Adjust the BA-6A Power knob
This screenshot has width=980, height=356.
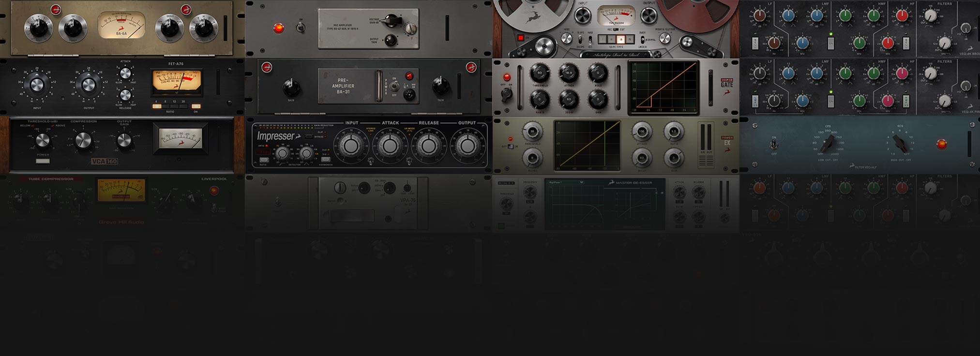coord(73,29)
